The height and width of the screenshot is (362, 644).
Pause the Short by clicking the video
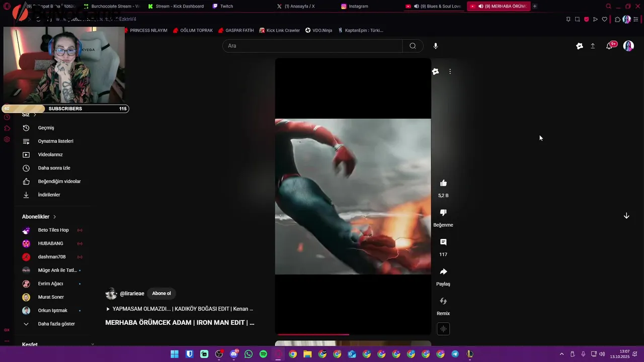coord(353,196)
